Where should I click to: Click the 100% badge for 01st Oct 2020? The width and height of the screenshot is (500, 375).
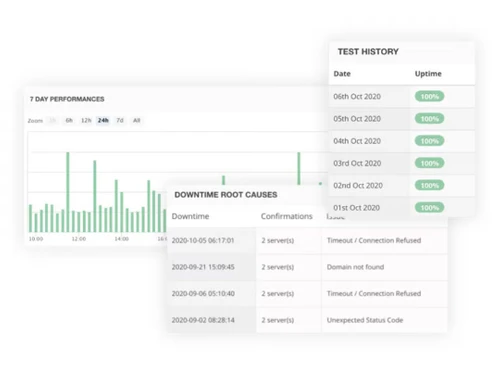429,208
